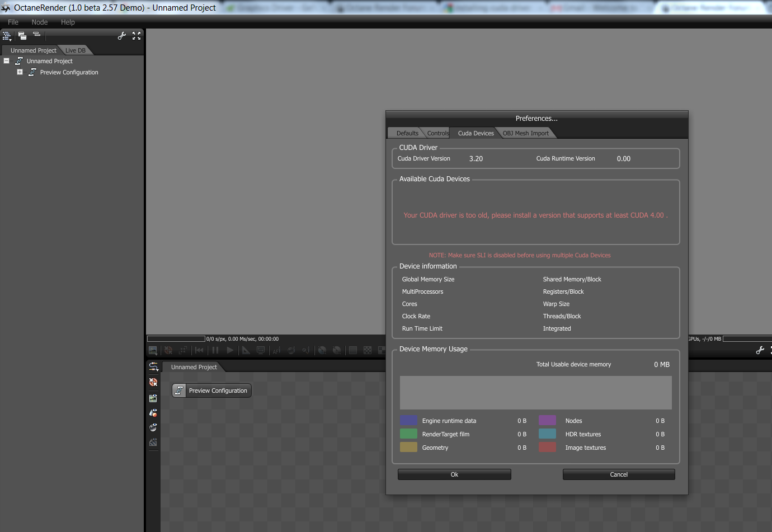Maximize the outliner panel with the arrows icon

click(136, 36)
